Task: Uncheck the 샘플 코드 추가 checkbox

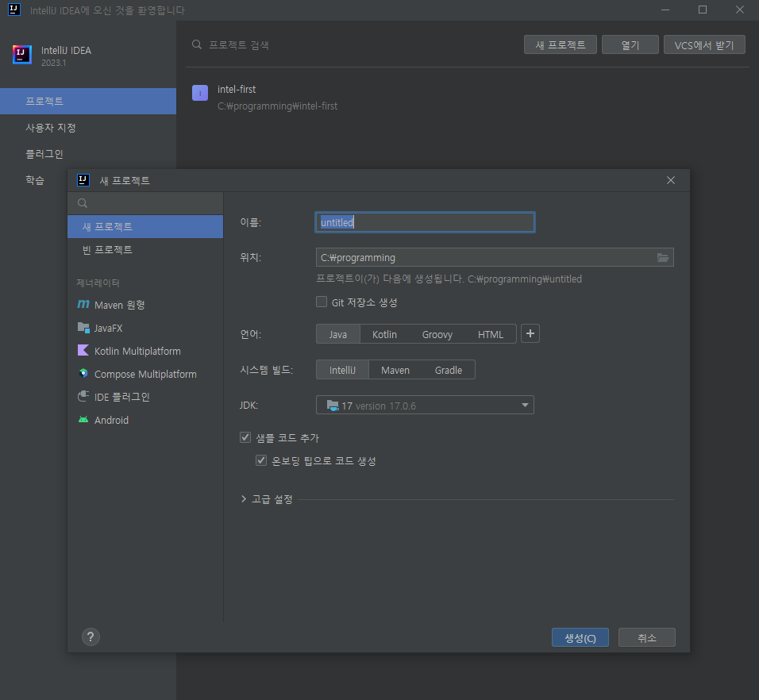Action: [x=245, y=437]
